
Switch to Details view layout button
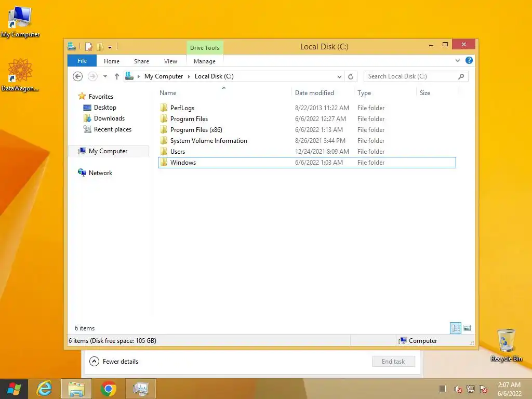click(x=456, y=328)
